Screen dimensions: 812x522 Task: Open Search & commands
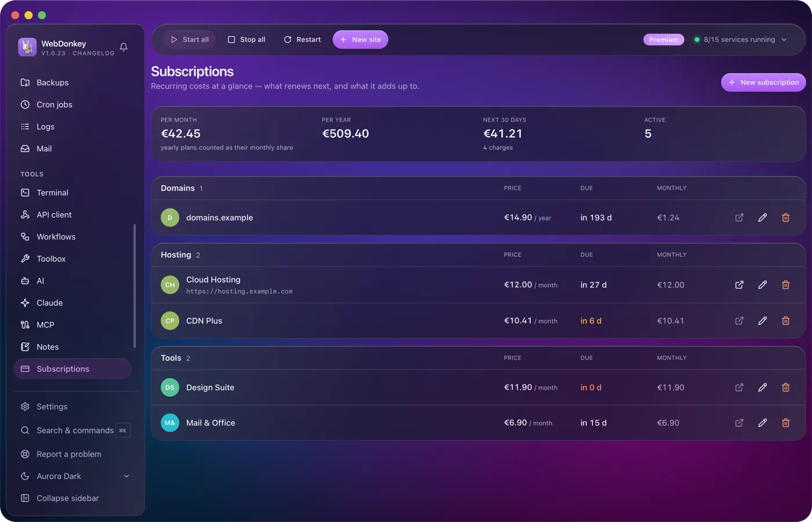point(75,430)
